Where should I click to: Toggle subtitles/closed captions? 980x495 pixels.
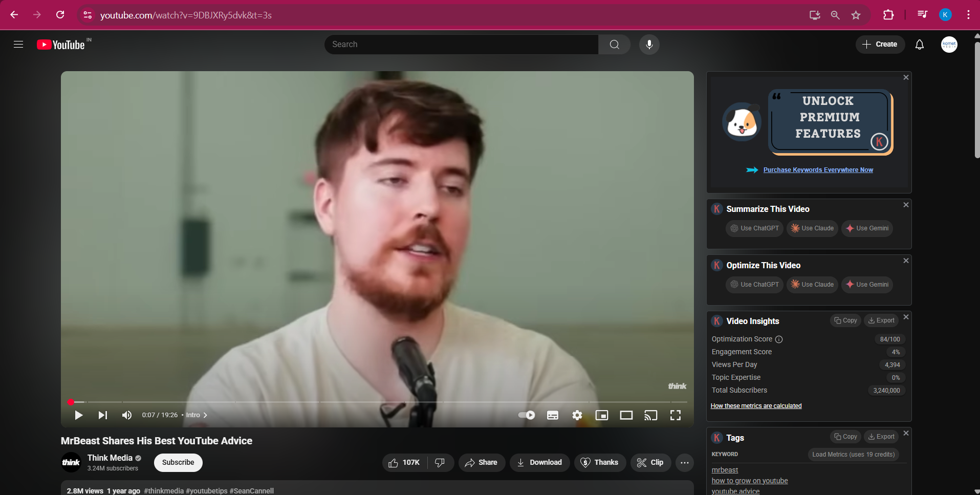553,415
